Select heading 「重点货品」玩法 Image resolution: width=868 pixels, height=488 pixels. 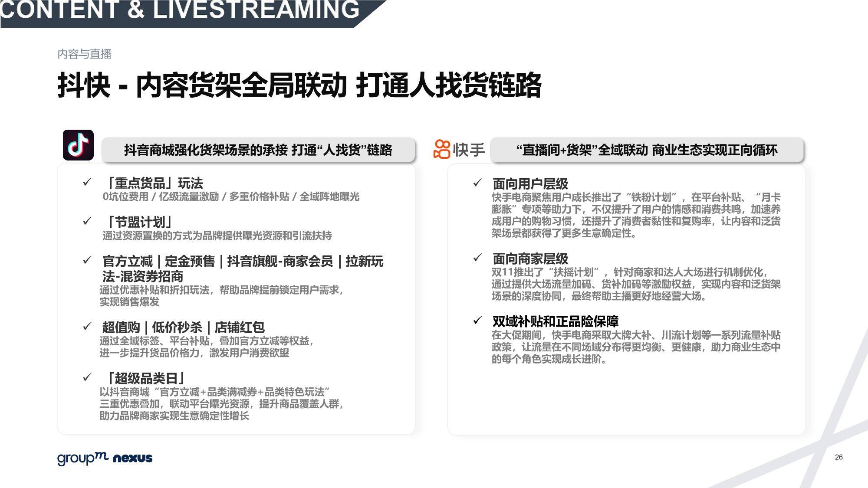153,183
